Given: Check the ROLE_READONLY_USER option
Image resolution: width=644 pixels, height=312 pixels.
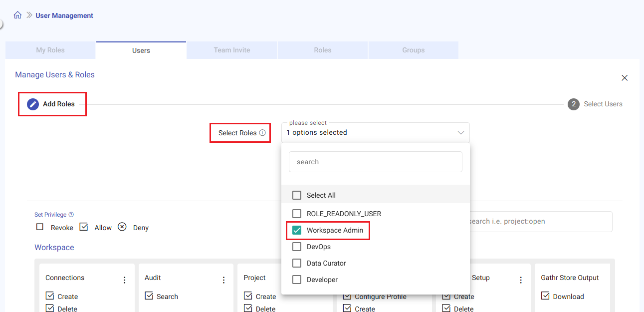Looking at the screenshot, I should 297,214.
